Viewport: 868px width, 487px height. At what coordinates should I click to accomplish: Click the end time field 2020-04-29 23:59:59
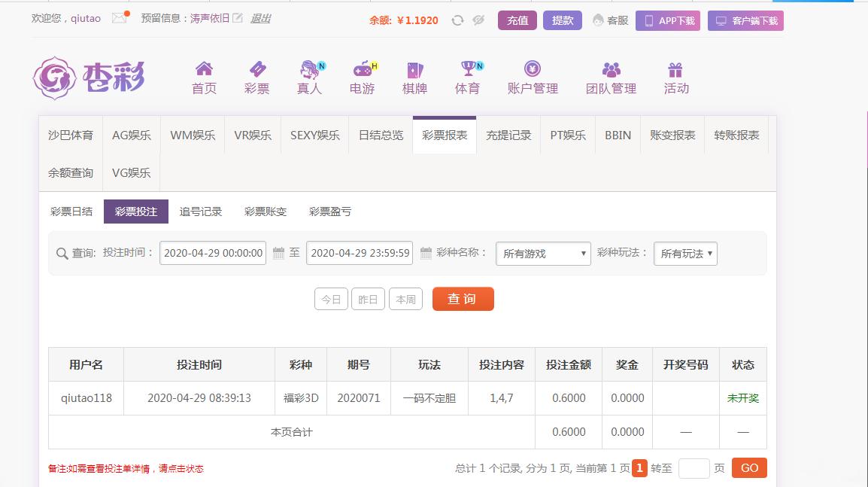pyautogui.click(x=360, y=253)
